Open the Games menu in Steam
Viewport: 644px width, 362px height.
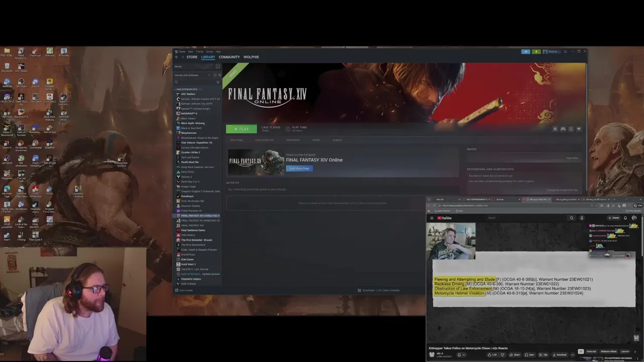point(209,51)
